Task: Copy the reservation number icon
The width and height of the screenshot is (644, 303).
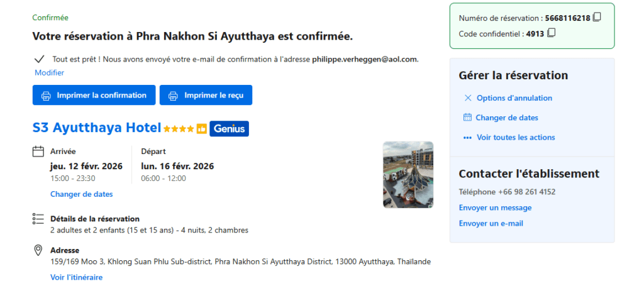Action: [597, 18]
